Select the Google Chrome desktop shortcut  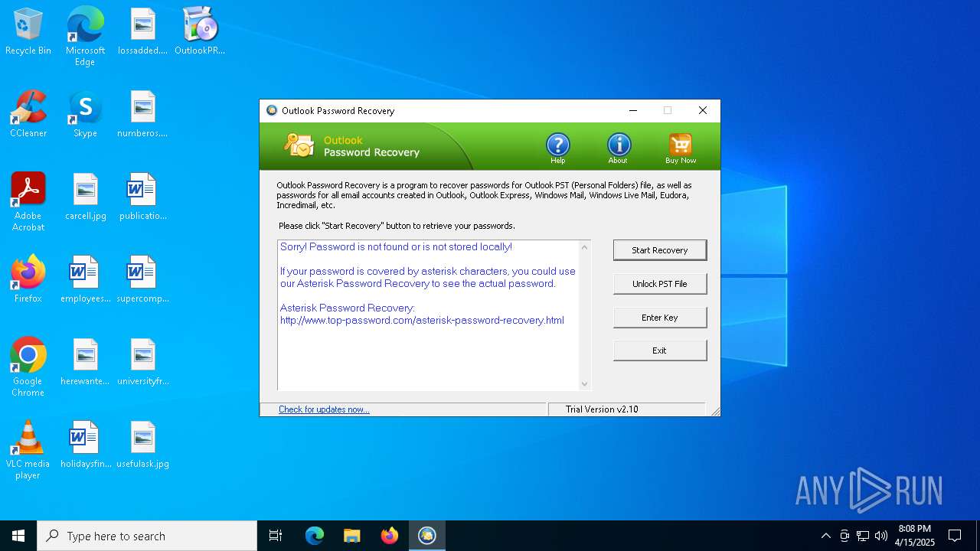point(28,367)
